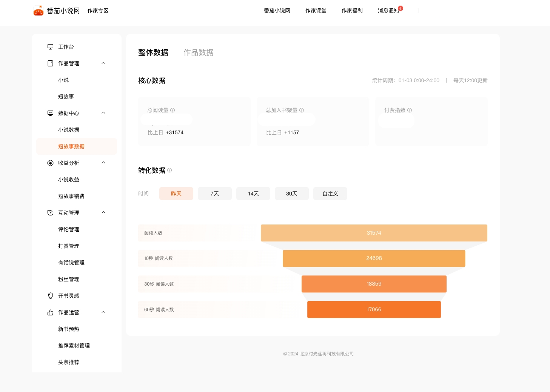Click the darkest 17066 funnel bar
This screenshot has width=550, height=392.
[x=374, y=309]
